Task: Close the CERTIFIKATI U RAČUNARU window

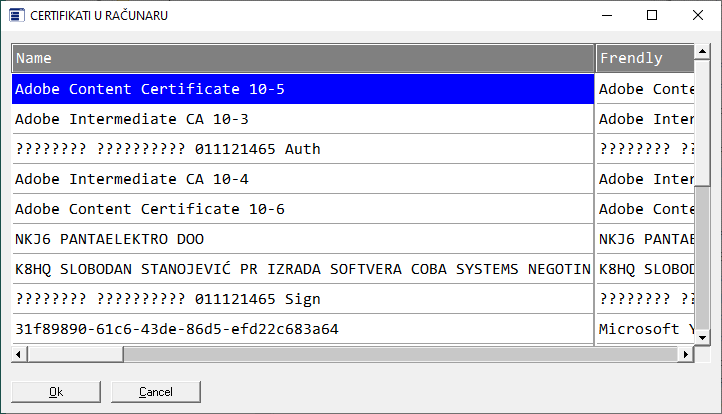Action: tap(698, 15)
